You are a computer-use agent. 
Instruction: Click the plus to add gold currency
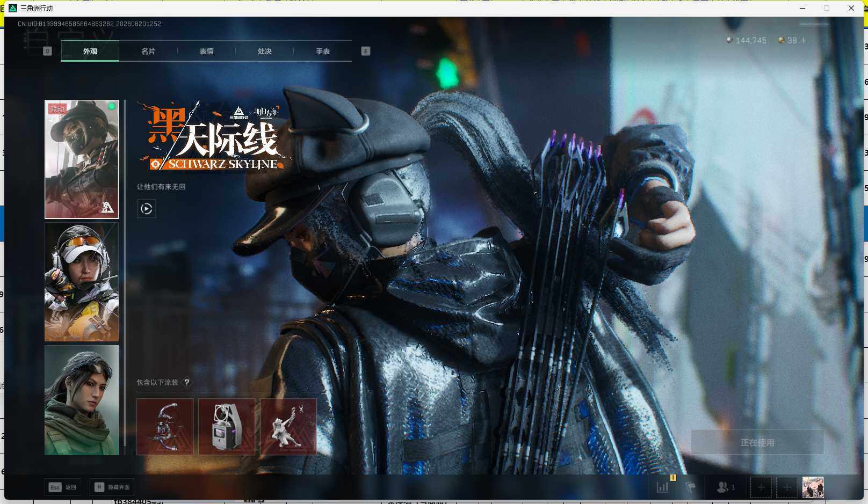point(803,40)
